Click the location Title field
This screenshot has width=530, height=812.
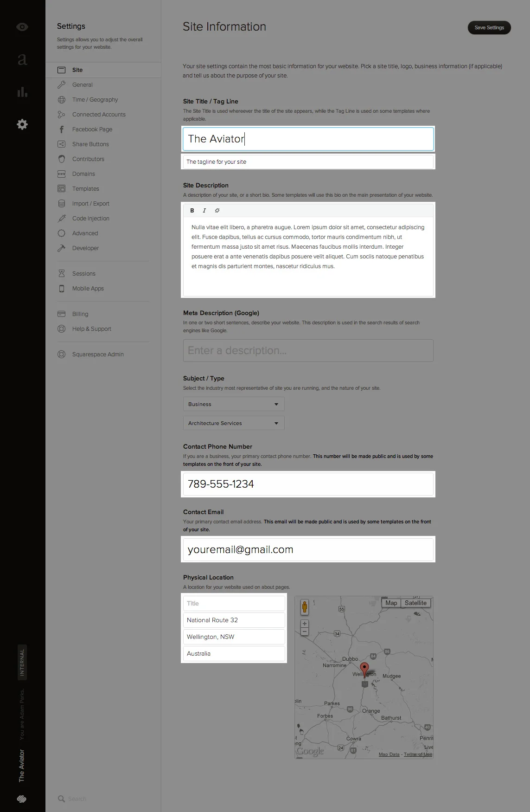[x=234, y=603]
